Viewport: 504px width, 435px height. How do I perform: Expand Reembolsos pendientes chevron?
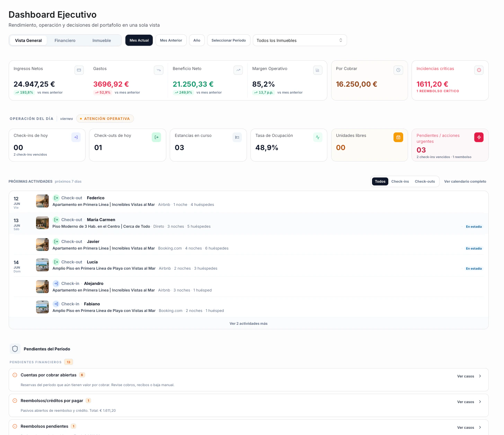480,427
